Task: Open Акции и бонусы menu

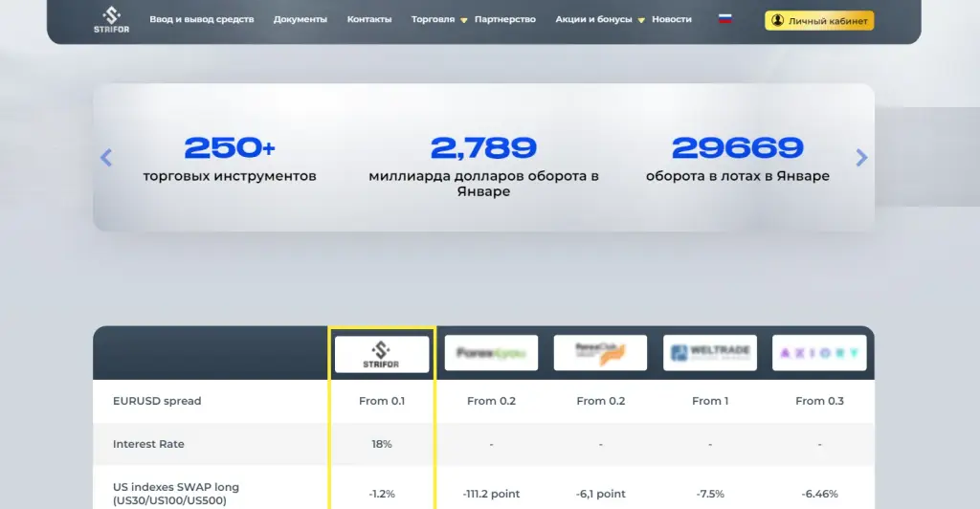Action: tap(593, 19)
